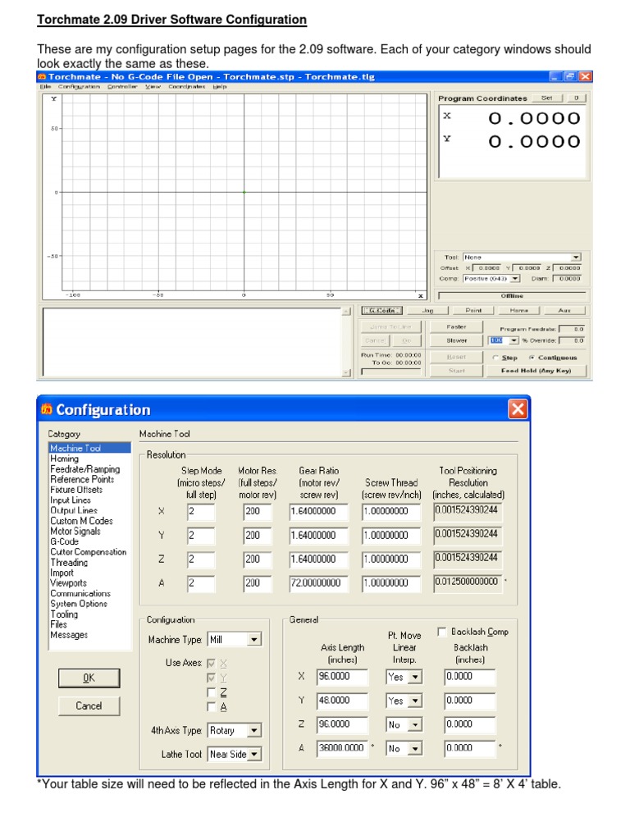This screenshot has width=630, height=840.
Task: Check the A axis under Use Axes
Action: point(212,706)
